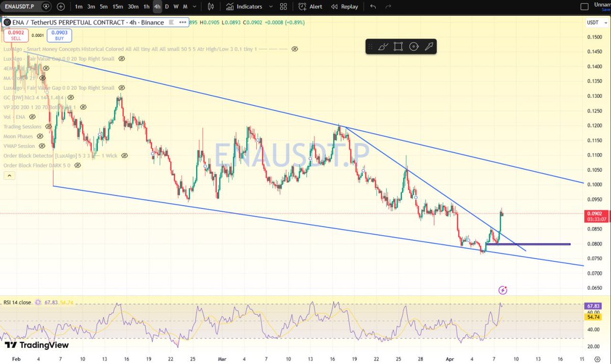Select the circle tool in floating toolbar

(414, 47)
